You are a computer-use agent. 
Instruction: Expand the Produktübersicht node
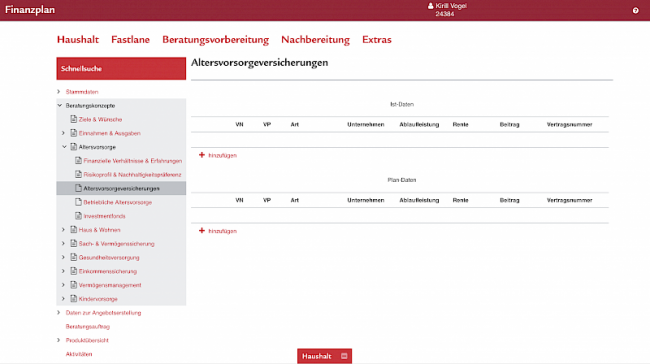click(59, 340)
